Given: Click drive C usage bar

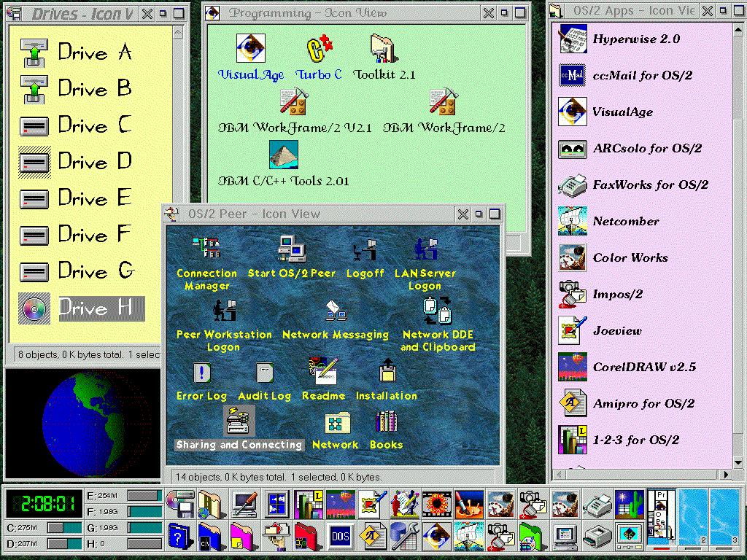Looking at the screenshot, I should point(64,528).
